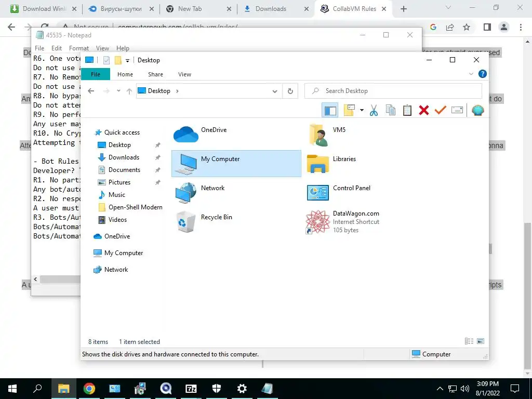The image size is (532, 399).
Task: Click Chrome share page icon
Action: 450,27
